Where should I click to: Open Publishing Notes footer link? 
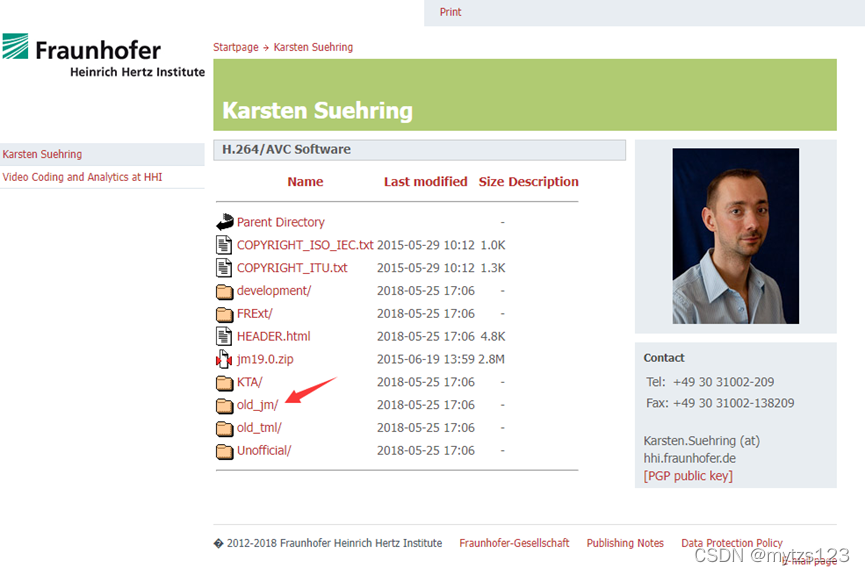[625, 543]
